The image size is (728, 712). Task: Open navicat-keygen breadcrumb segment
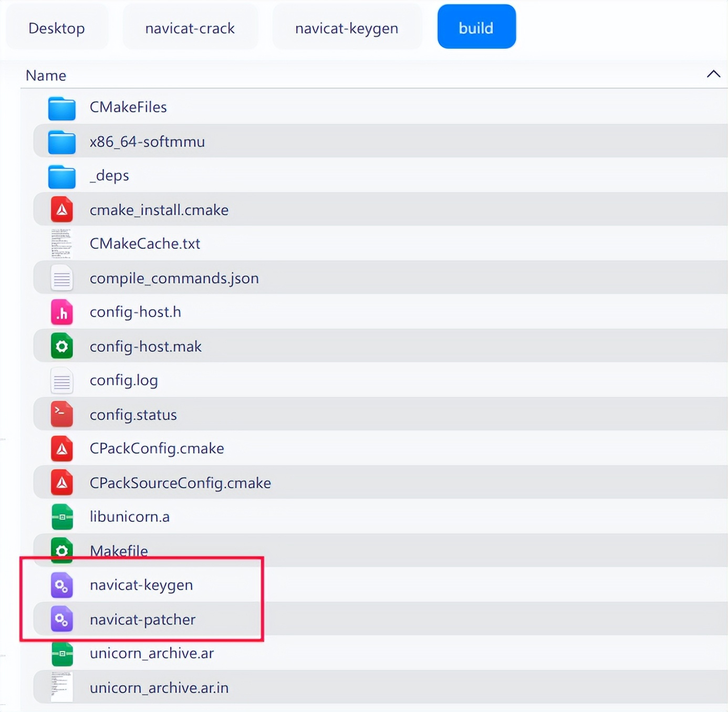[x=347, y=28]
